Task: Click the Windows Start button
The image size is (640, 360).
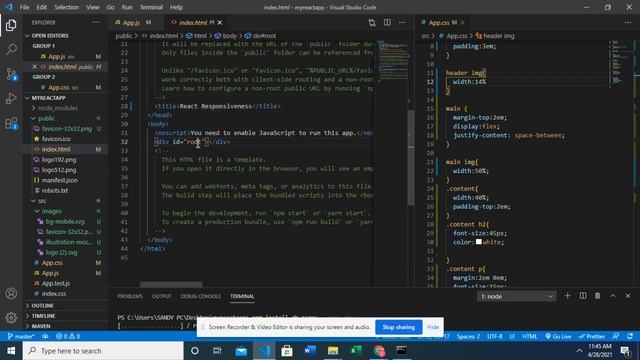Action: coord(11,351)
